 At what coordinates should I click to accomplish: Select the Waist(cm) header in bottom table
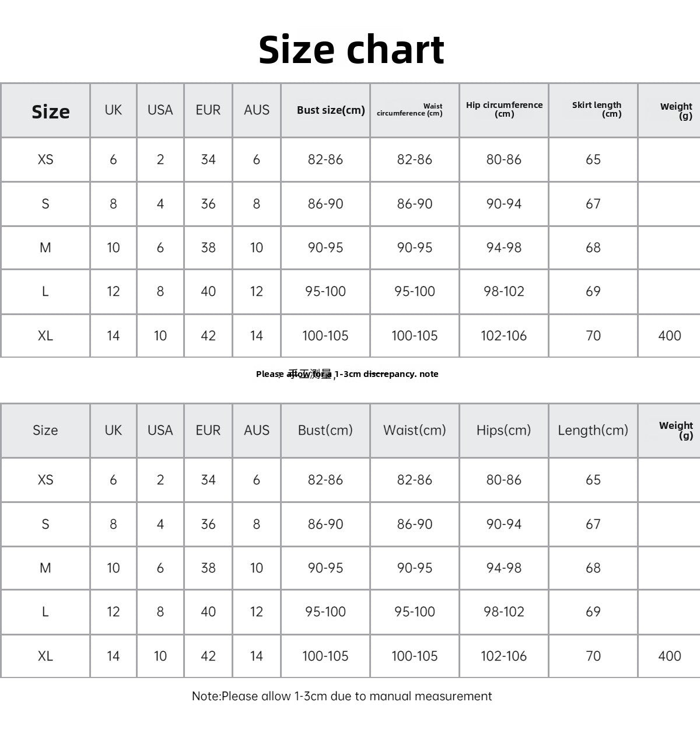click(414, 430)
